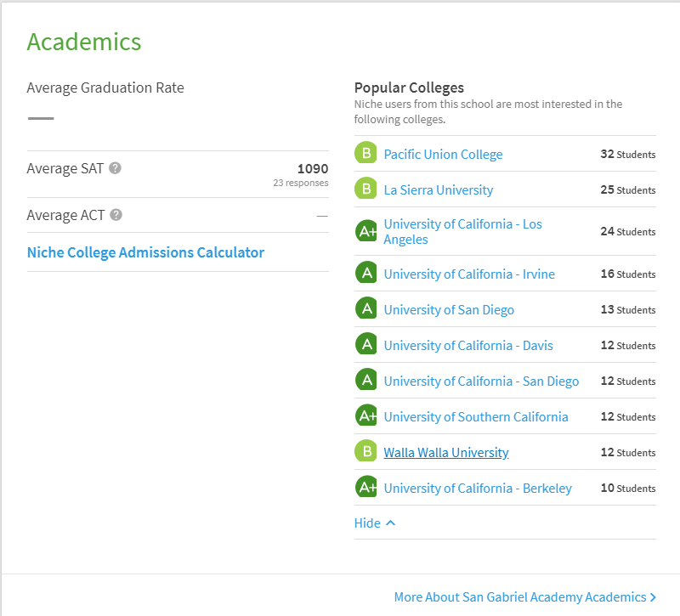Screen dimensions: 680x616
Task: Click the 32 Students count
Action: click(x=628, y=155)
